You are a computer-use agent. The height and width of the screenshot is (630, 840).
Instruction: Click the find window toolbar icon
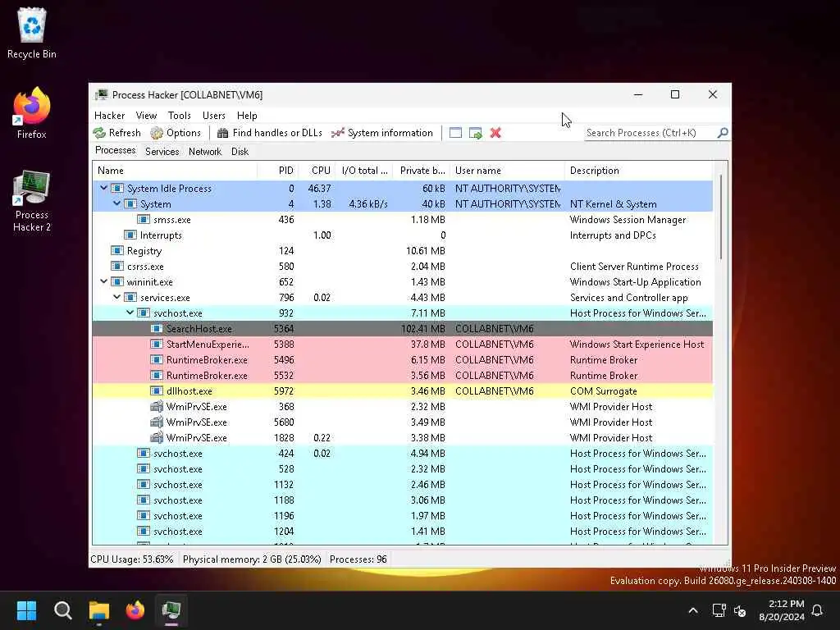(x=455, y=133)
